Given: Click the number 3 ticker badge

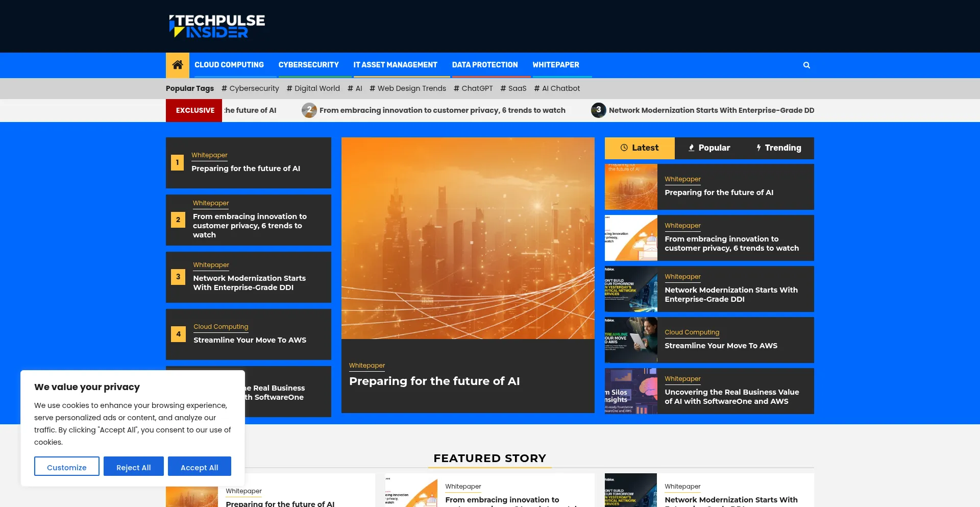Looking at the screenshot, I should tap(598, 110).
